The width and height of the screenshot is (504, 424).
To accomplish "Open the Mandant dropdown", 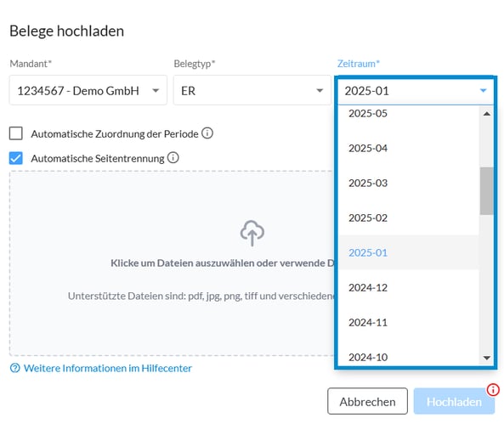I will pos(88,90).
